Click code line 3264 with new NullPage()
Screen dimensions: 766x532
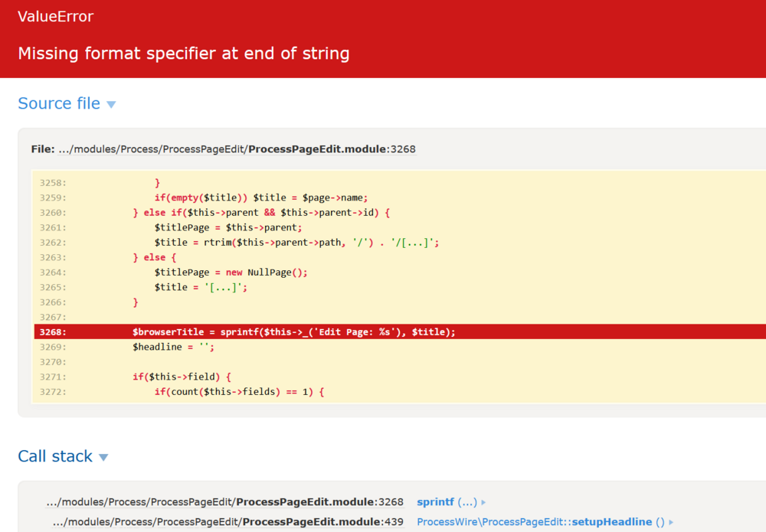point(231,273)
